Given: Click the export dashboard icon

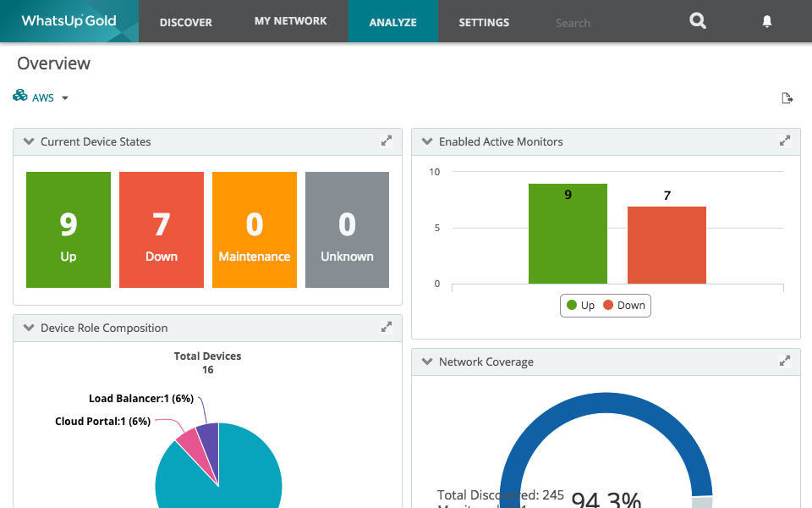Looking at the screenshot, I should 787,98.
